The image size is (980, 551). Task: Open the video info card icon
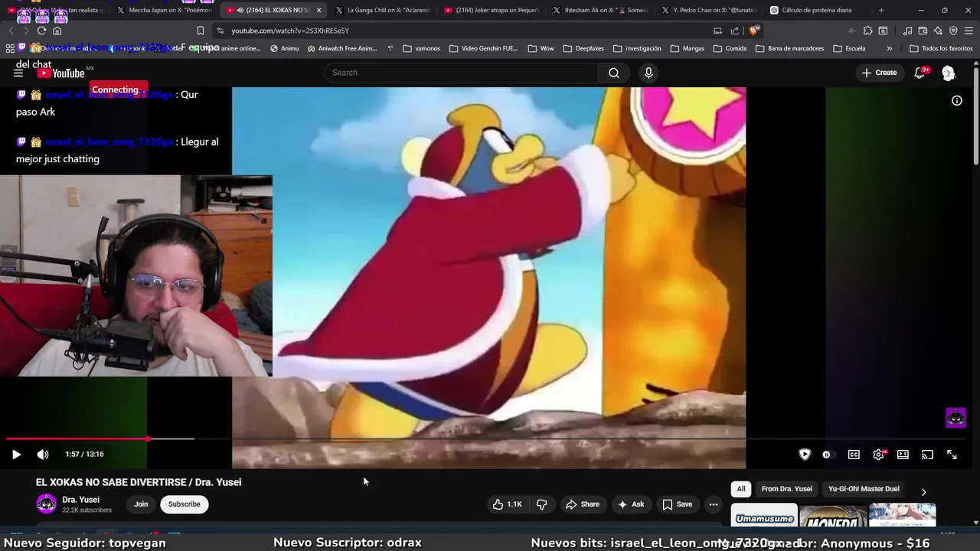[957, 100]
